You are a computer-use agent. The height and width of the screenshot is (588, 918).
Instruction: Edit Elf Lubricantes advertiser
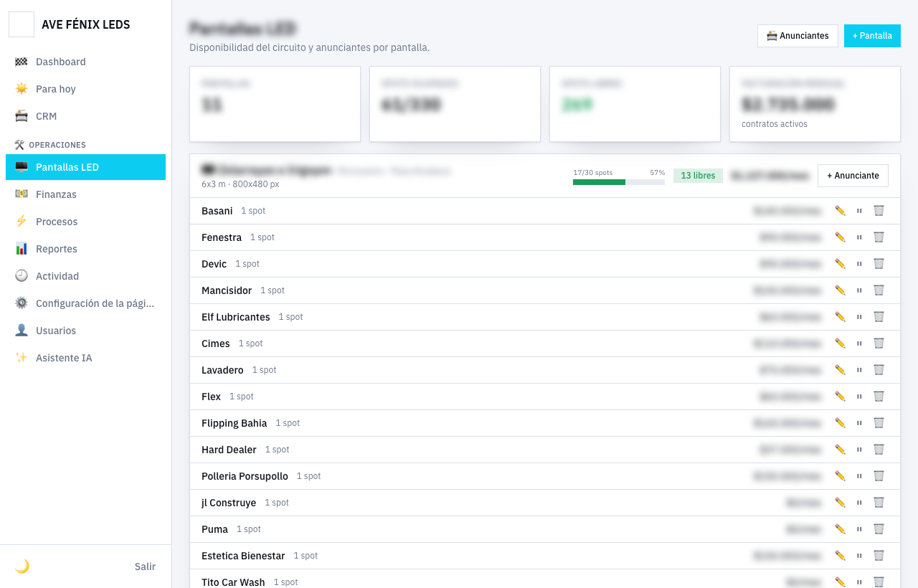point(840,317)
